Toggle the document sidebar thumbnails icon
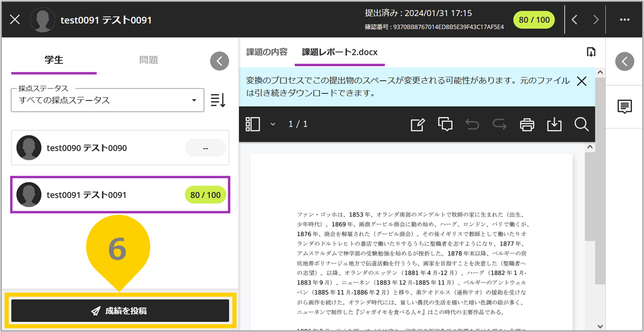The height and width of the screenshot is (332, 644). tap(253, 124)
